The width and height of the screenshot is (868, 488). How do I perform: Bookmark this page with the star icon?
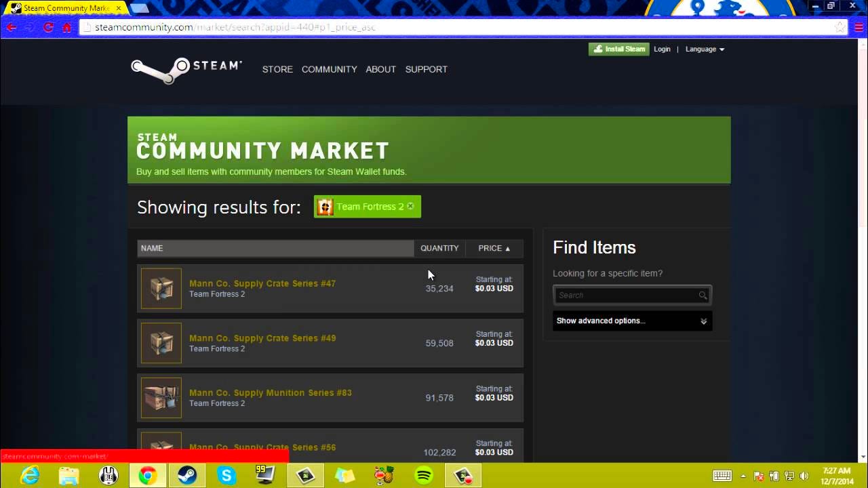tap(840, 27)
